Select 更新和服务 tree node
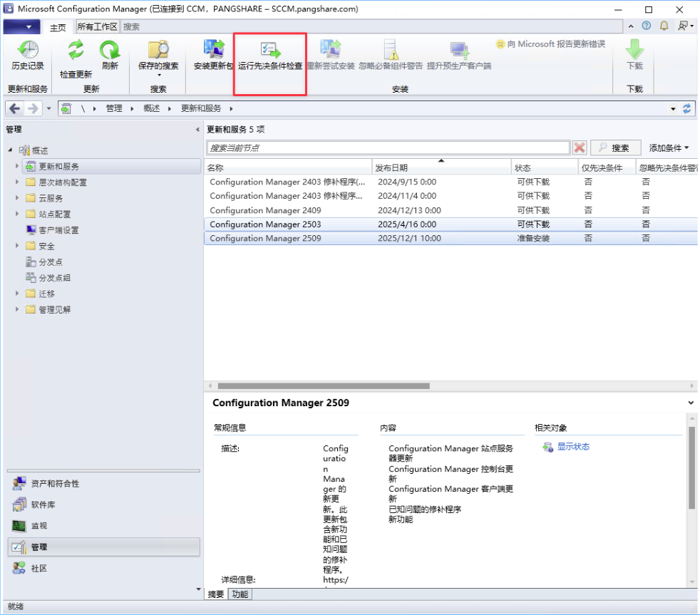The image size is (700, 615). 112,167
